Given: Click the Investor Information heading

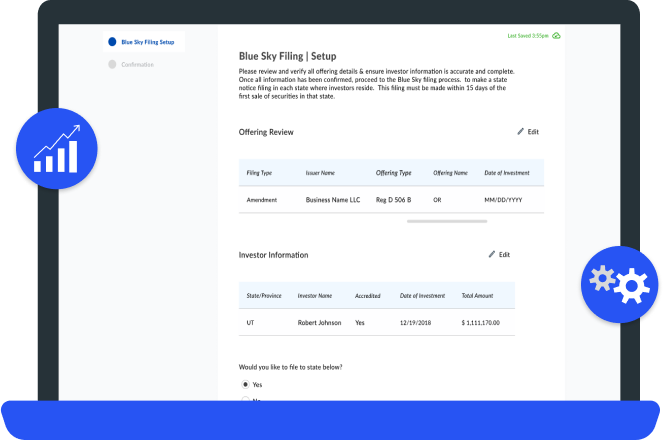Looking at the screenshot, I should click(x=273, y=255).
